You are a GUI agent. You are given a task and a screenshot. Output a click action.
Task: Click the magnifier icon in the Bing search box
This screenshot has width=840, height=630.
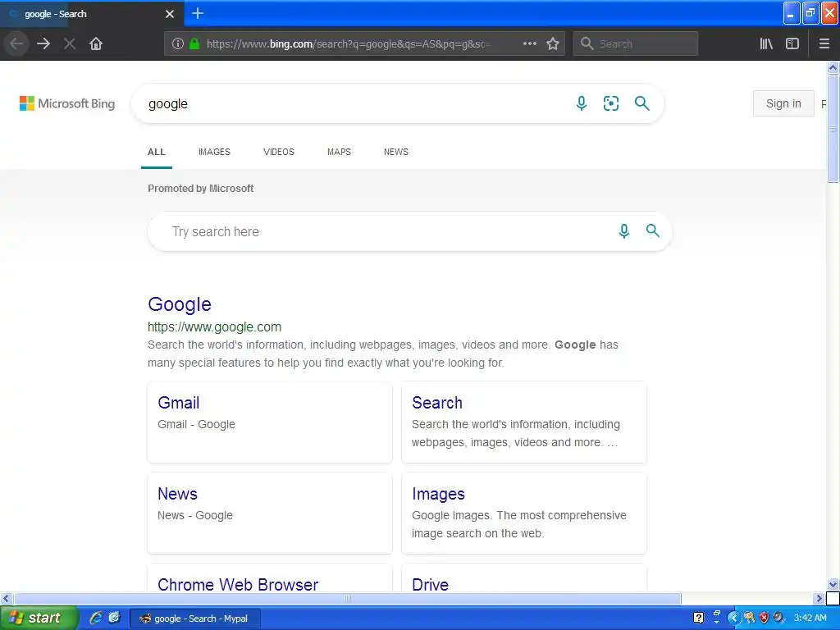point(641,103)
